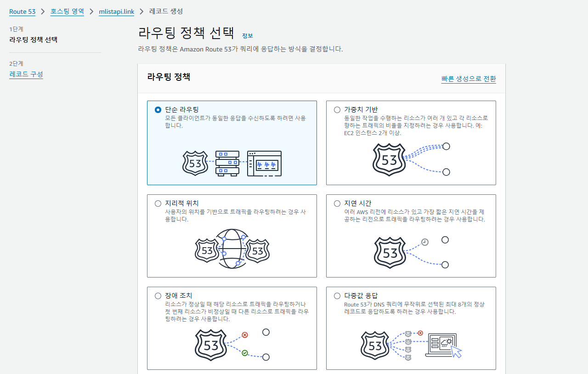Viewport: 588px width, 374px height.
Task: Click the latency routing clock illustration
Action: (x=425, y=242)
